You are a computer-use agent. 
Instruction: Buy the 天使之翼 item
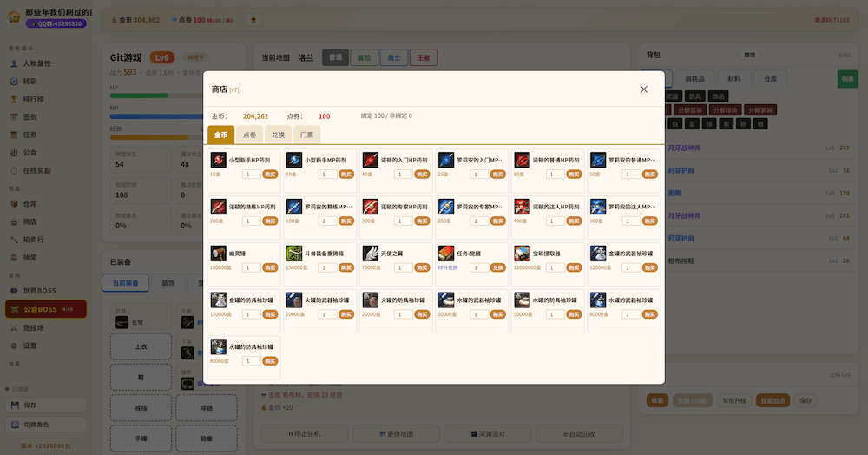point(422,268)
